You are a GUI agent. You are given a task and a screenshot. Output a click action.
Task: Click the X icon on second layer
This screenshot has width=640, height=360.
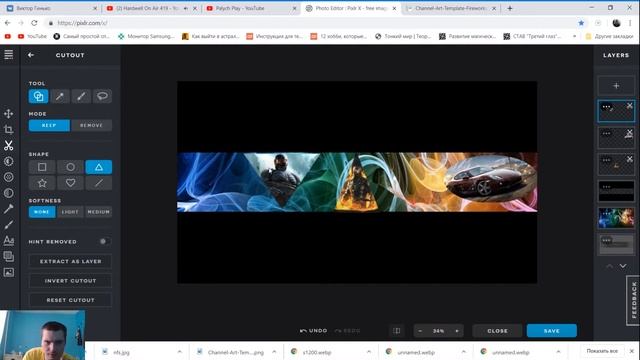point(629,132)
